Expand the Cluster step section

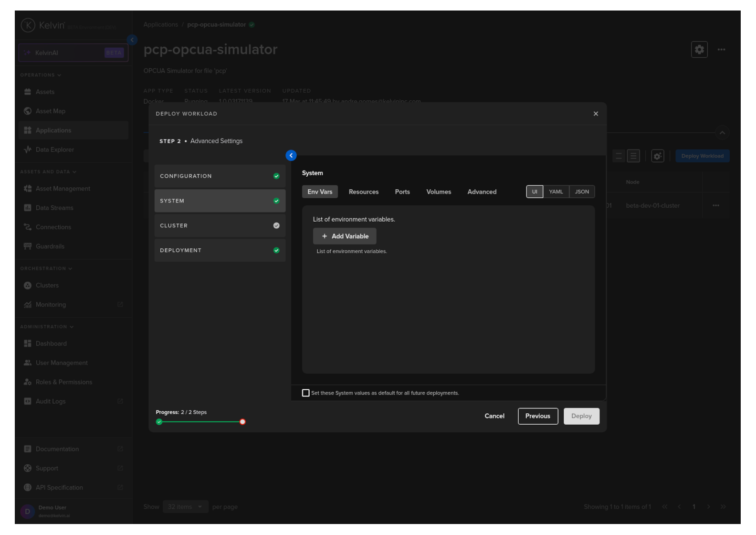220,225
